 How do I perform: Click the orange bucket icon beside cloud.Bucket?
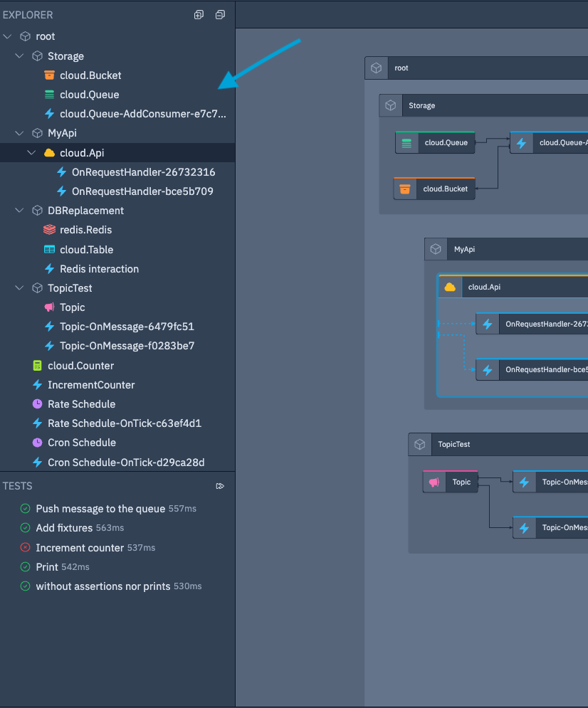coord(48,75)
